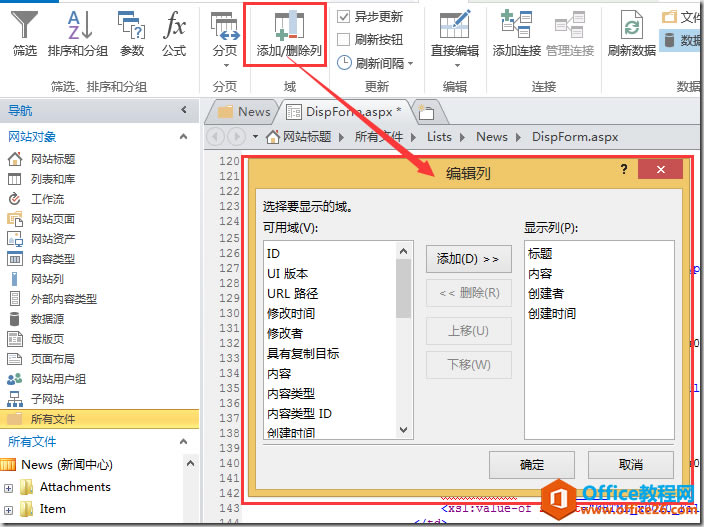Open a new tab button
The width and height of the screenshot is (704, 527).
click(427, 113)
